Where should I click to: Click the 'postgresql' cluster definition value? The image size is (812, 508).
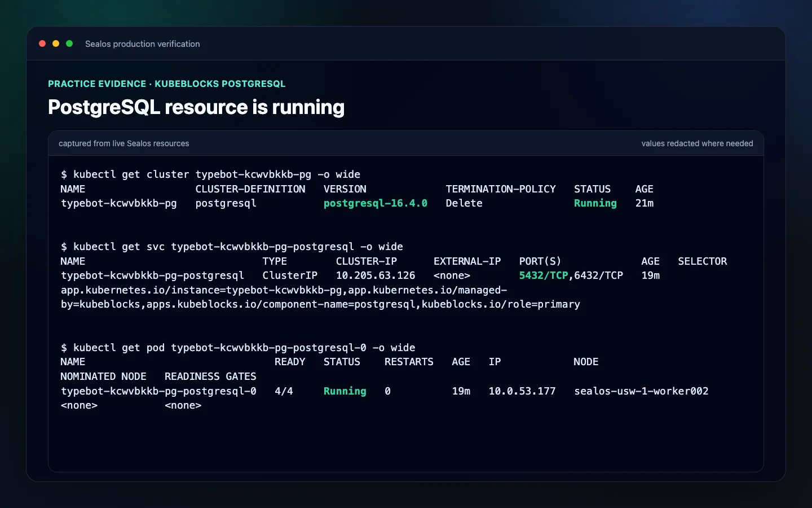pos(226,203)
